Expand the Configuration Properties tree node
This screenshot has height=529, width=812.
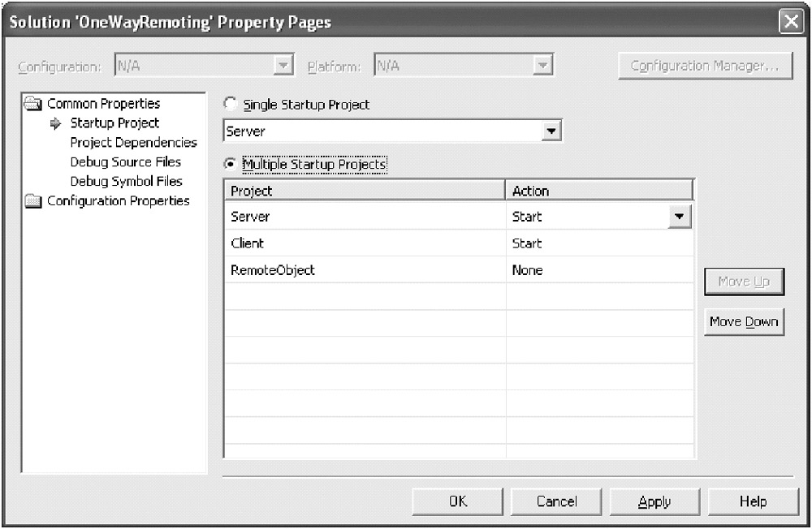118,200
